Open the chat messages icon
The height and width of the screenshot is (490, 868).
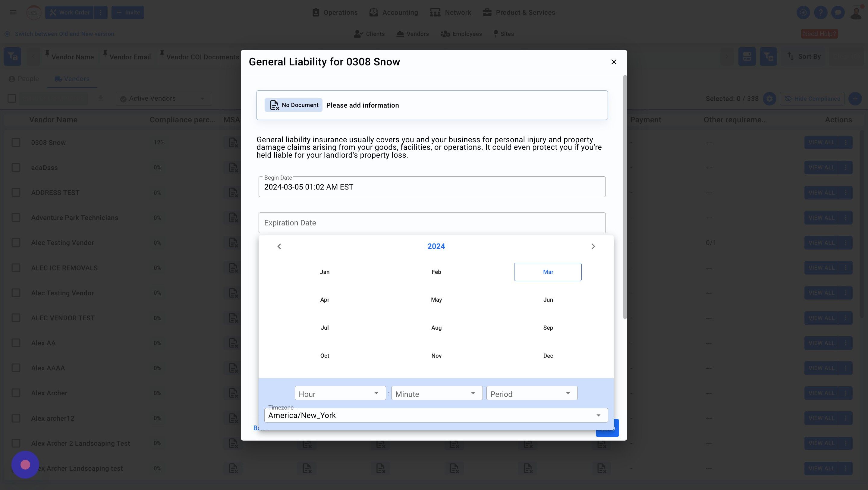pos(838,12)
